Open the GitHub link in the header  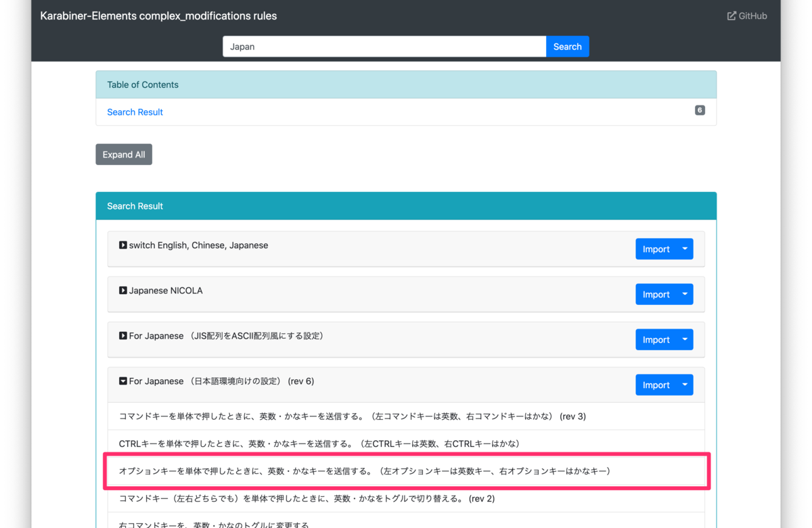pyautogui.click(x=747, y=16)
